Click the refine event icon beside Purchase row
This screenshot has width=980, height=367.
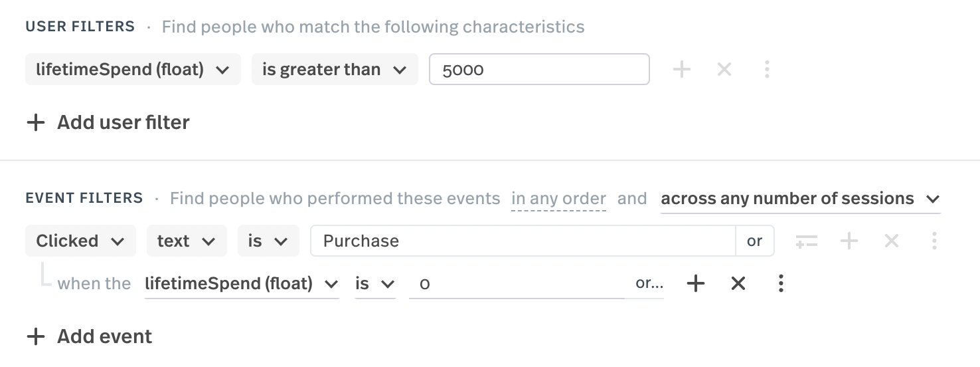click(807, 241)
